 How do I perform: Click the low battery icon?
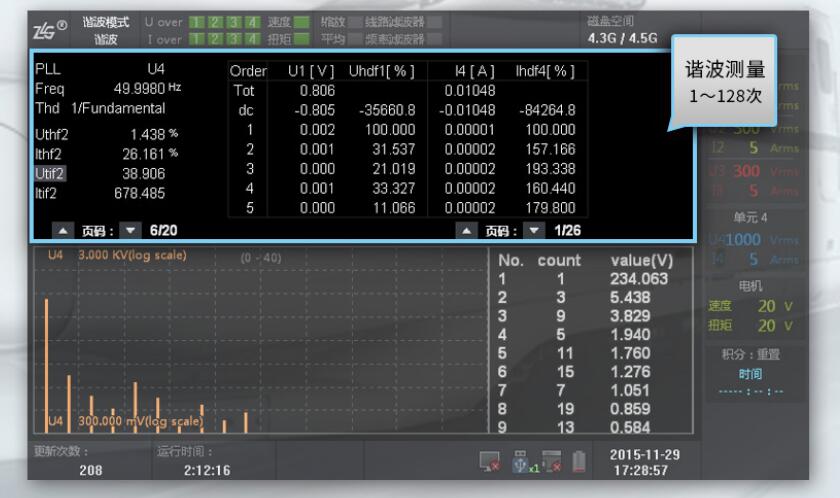click(x=577, y=461)
